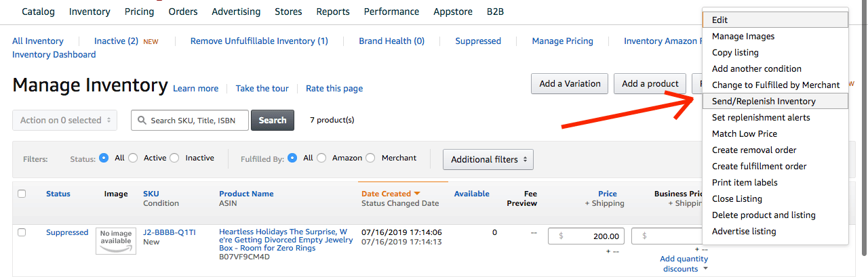Select the Active status radio button
This screenshot has width=868, height=277.
(x=133, y=158)
